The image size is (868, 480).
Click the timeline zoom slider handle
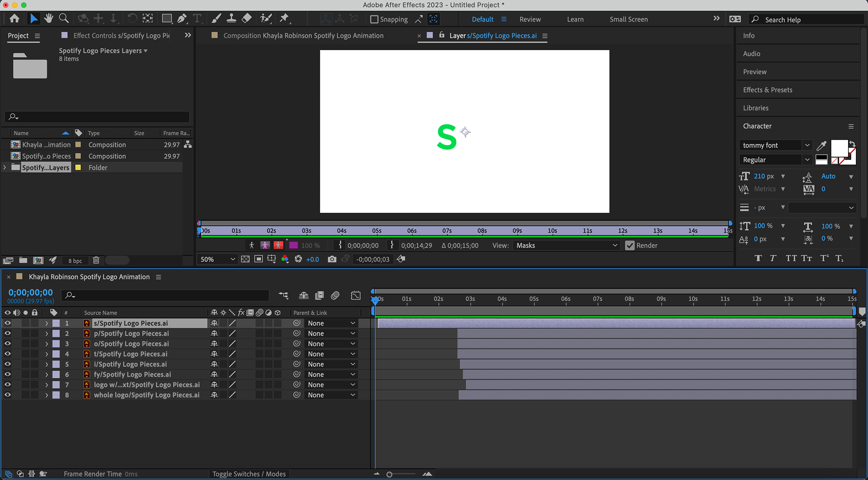point(389,474)
